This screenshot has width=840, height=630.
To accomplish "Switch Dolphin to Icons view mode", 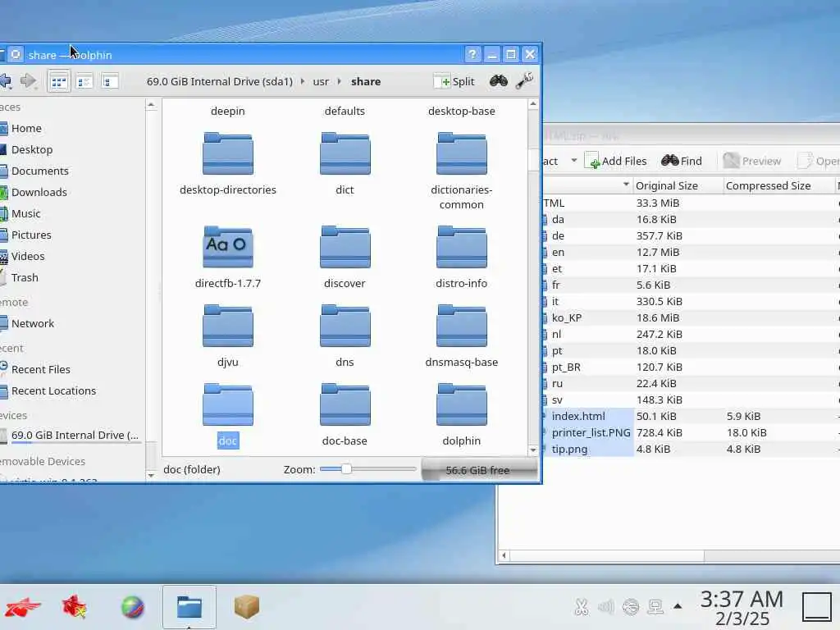I will [x=58, y=82].
